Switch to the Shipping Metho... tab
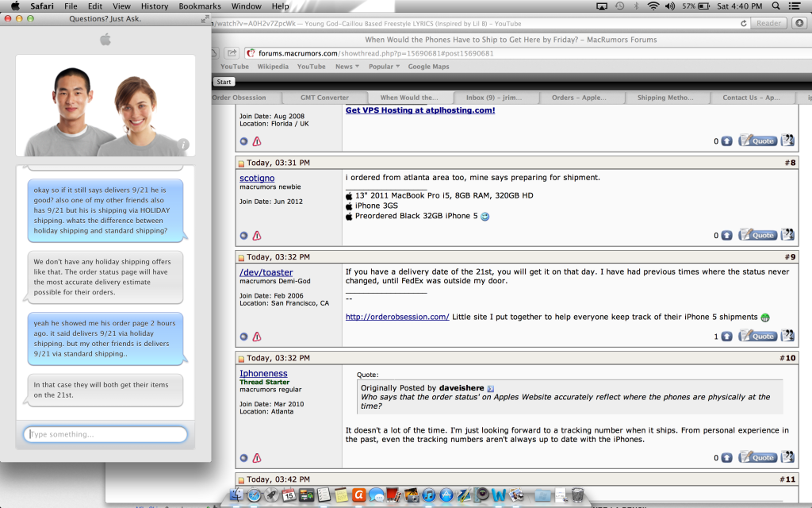The image size is (812, 508). 665,98
